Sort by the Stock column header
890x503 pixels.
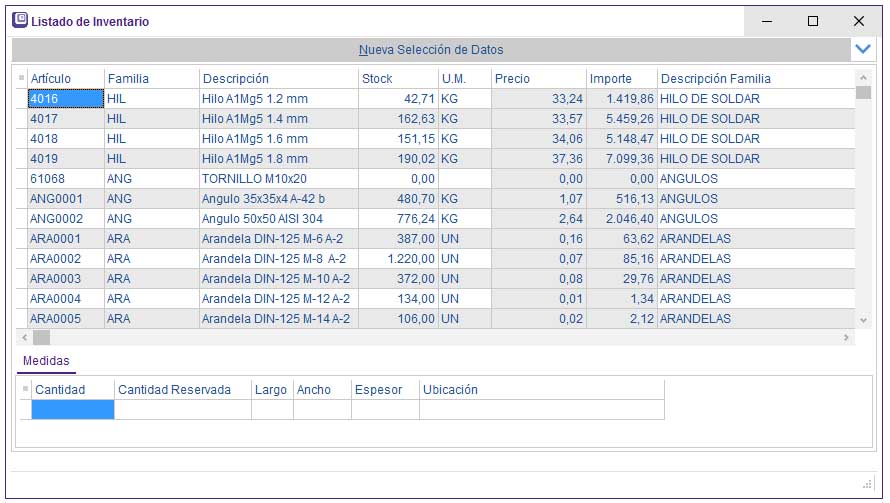tap(377, 78)
